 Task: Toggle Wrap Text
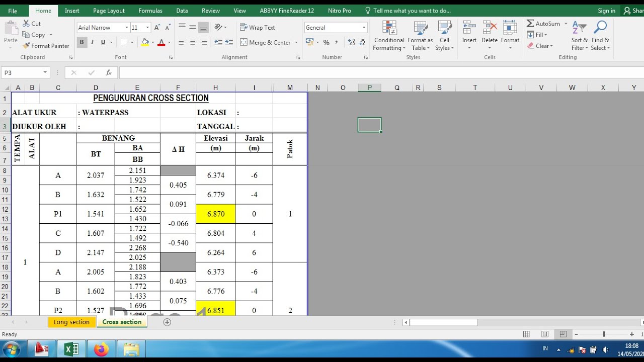click(x=258, y=28)
